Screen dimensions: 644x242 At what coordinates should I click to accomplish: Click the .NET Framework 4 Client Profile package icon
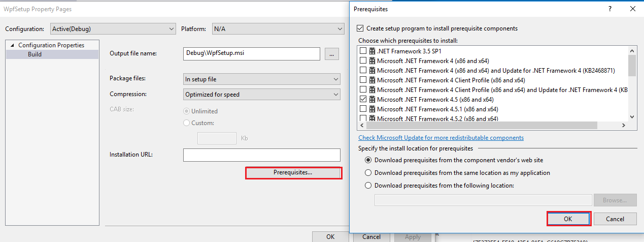[372, 80]
